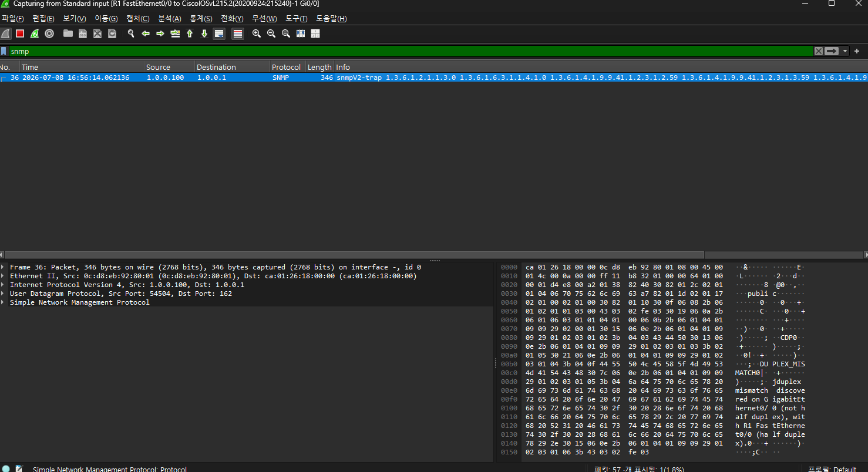
Task: Apply the display filter arrow button
Action: (832, 51)
